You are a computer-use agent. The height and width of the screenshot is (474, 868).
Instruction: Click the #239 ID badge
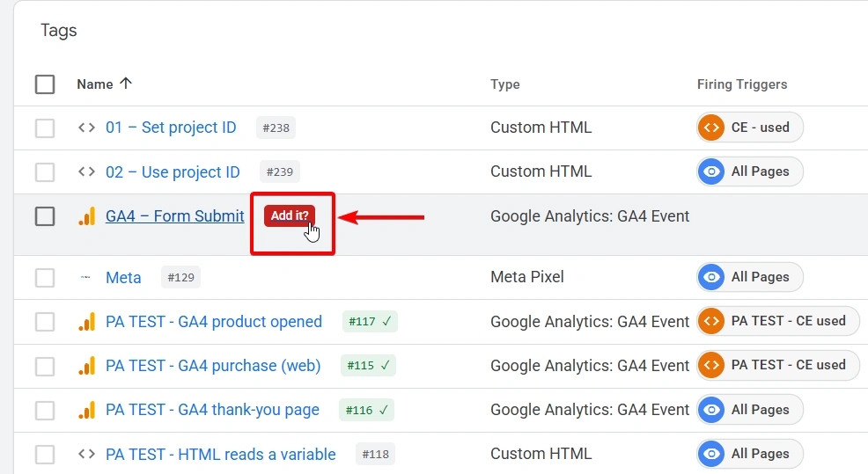coord(280,172)
